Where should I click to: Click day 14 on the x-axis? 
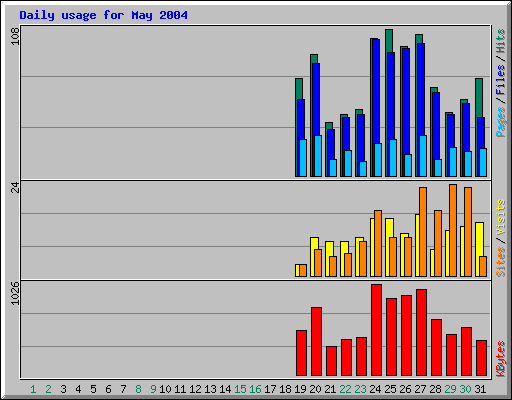coord(225,389)
